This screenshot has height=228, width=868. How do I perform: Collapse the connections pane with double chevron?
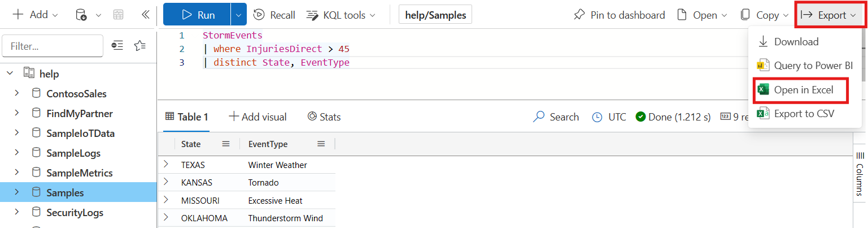click(x=145, y=15)
